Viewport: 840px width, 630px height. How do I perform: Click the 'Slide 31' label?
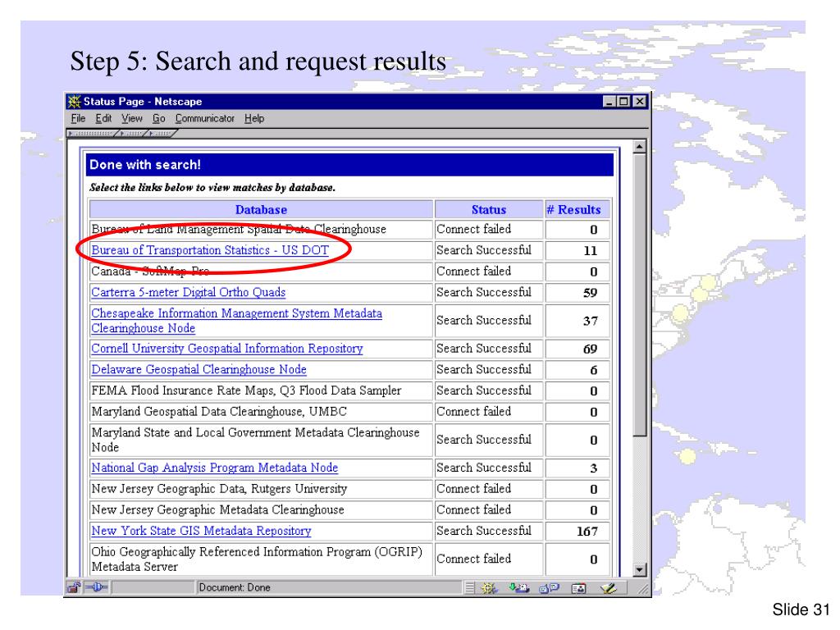[x=801, y=609]
